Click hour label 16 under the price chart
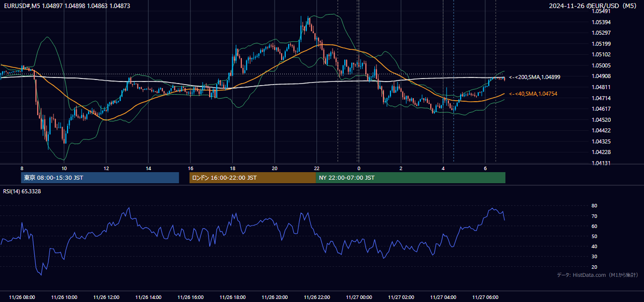 tap(190, 168)
